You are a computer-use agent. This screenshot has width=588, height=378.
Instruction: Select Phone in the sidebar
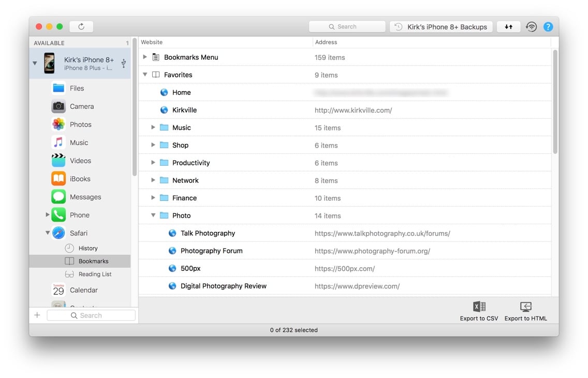coord(80,215)
